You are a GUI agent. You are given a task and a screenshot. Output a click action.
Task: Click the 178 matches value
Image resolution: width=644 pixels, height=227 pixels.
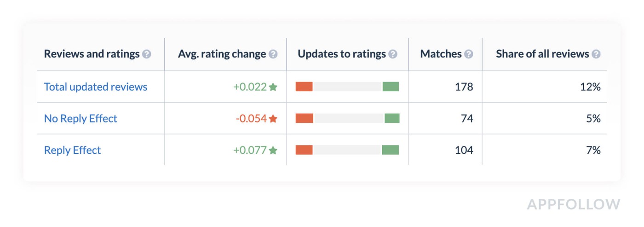[x=464, y=87]
